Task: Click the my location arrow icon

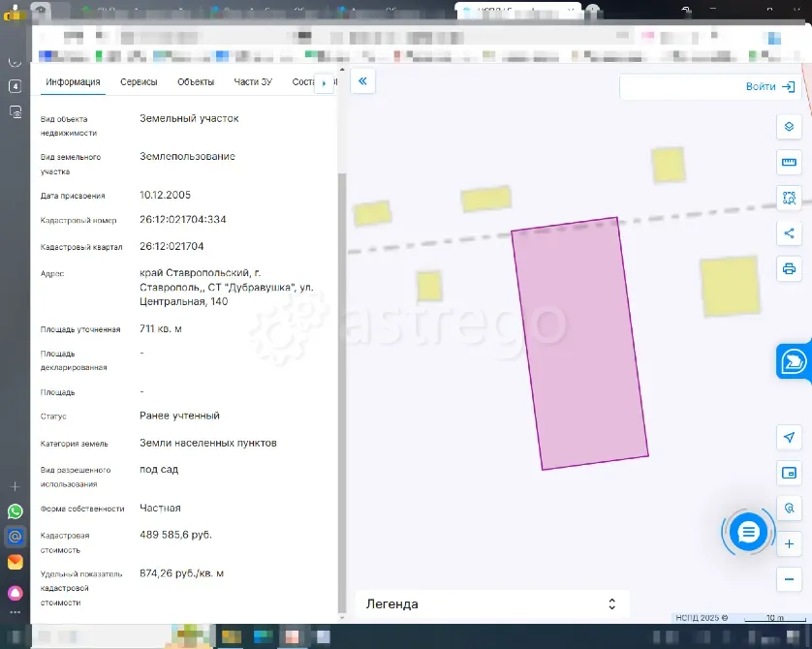Action: coord(789,438)
